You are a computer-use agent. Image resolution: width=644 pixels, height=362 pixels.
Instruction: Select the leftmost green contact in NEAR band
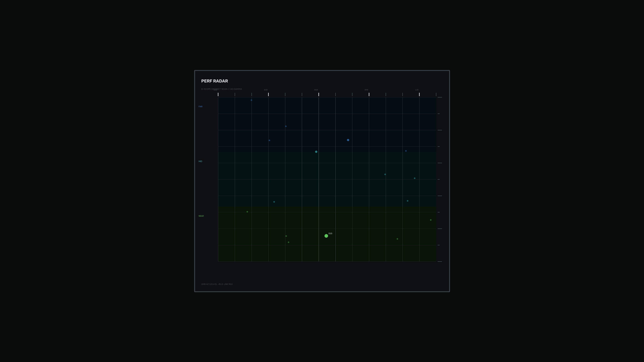(247, 212)
